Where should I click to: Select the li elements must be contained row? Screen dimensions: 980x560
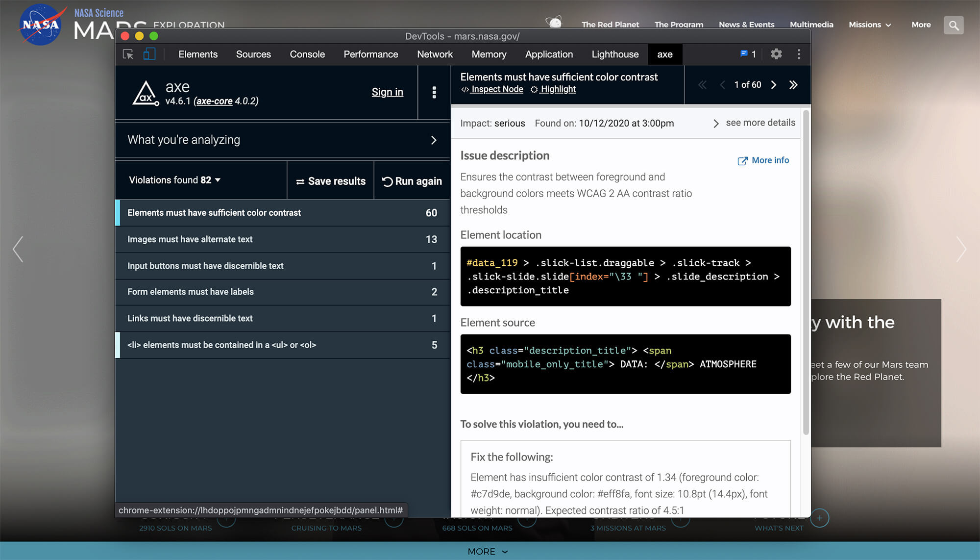pos(282,345)
